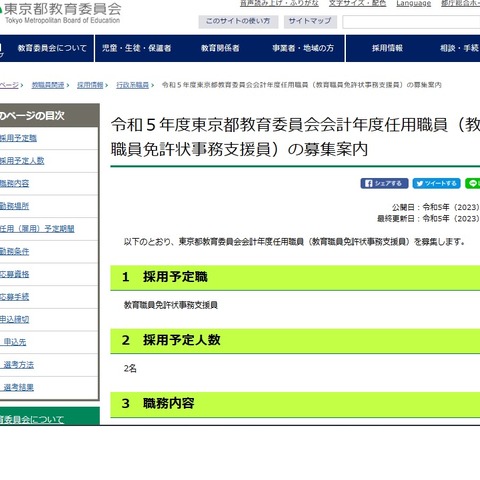Open 相談・手続 navigation menu
480x480 pixels.
[x=459, y=48]
